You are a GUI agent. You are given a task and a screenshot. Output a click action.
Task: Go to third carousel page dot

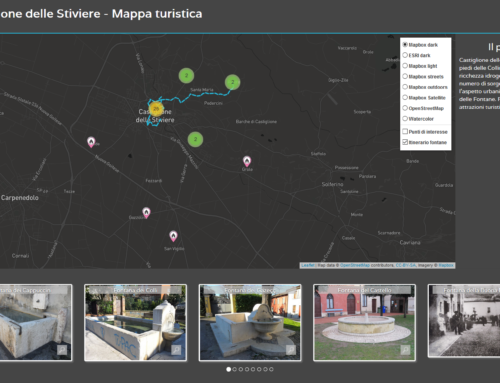point(241,369)
